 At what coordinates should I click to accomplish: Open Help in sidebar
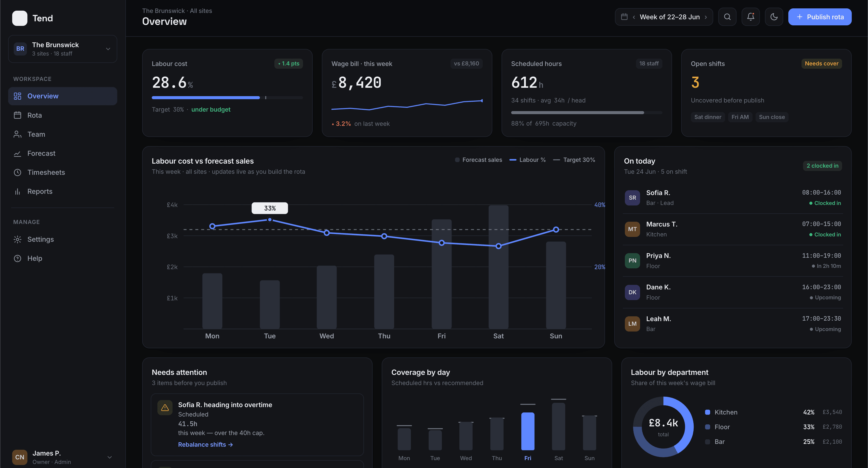(62, 258)
